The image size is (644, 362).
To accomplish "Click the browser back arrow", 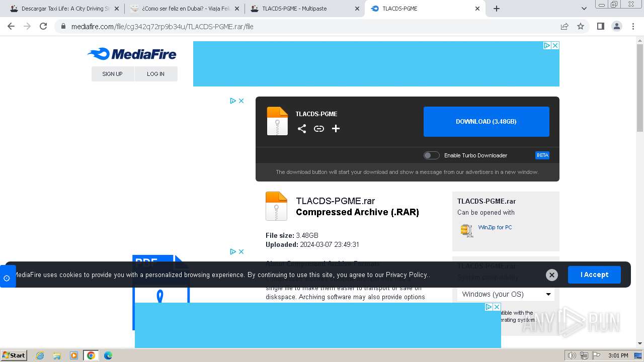I will (x=11, y=26).
